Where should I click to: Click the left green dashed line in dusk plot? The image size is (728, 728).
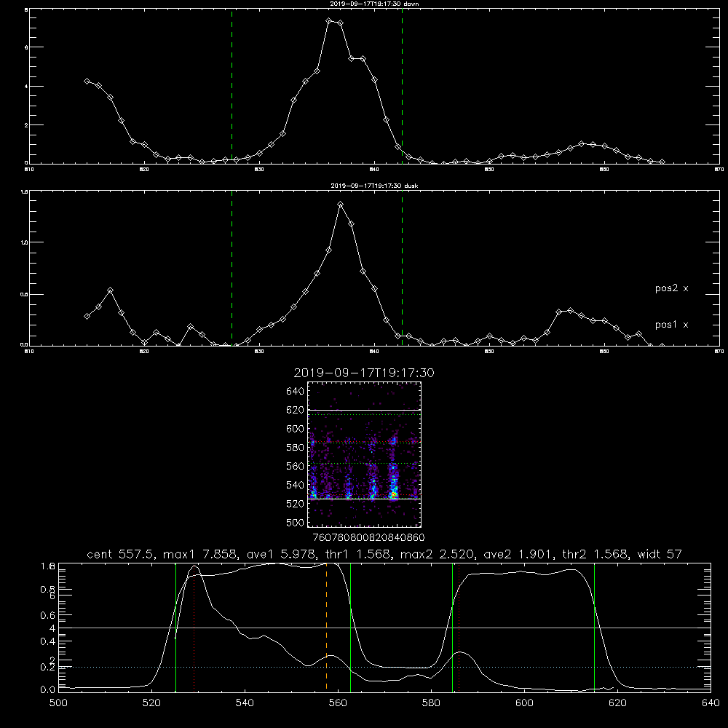click(x=232, y=269)
